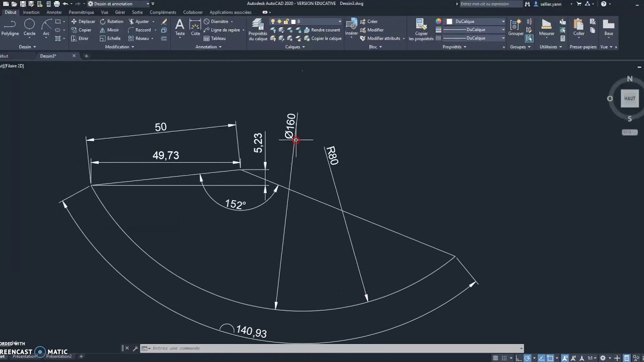Click the eraser icon in Modification panel
The width and height of the screenshot is (644, 362).
tap(164, 22)
